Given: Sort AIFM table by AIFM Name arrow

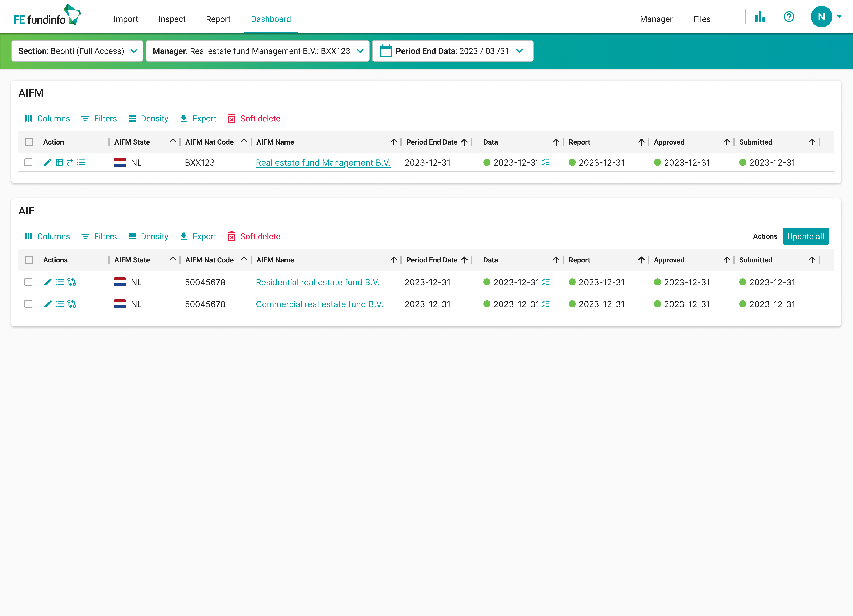Looking at the screenshot, I should click(394, 142).
